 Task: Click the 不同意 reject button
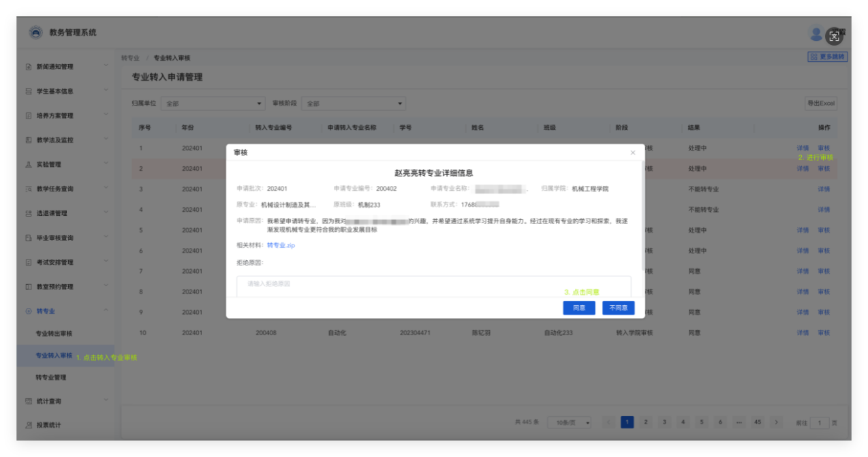point(618,308)
